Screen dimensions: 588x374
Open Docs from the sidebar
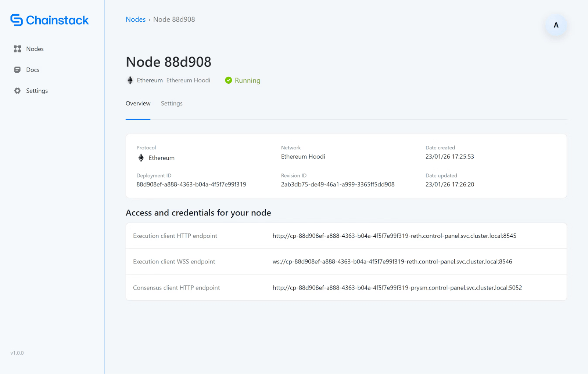[x=33, y=70]
